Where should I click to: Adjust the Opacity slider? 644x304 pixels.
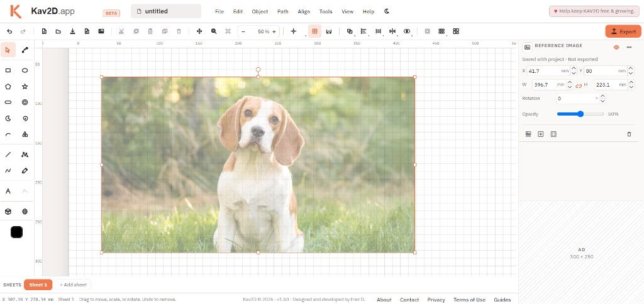coord(580,114)
